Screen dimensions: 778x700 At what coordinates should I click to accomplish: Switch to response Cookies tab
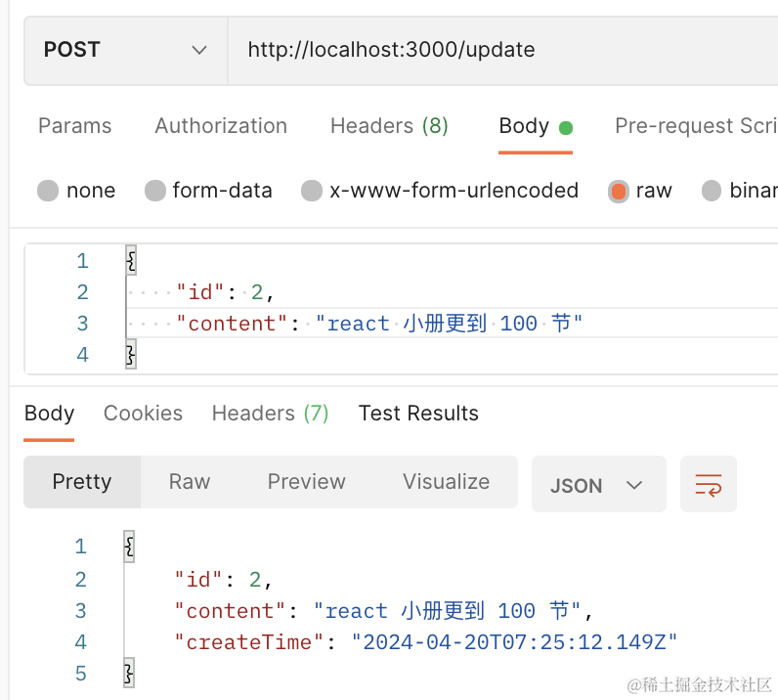click(143, 414)
